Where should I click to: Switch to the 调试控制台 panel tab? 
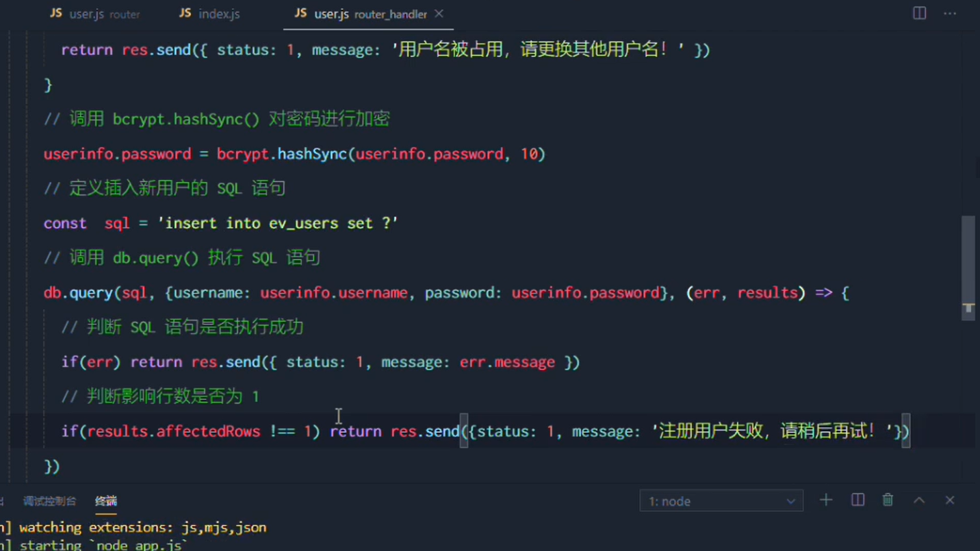click(49, 501)
